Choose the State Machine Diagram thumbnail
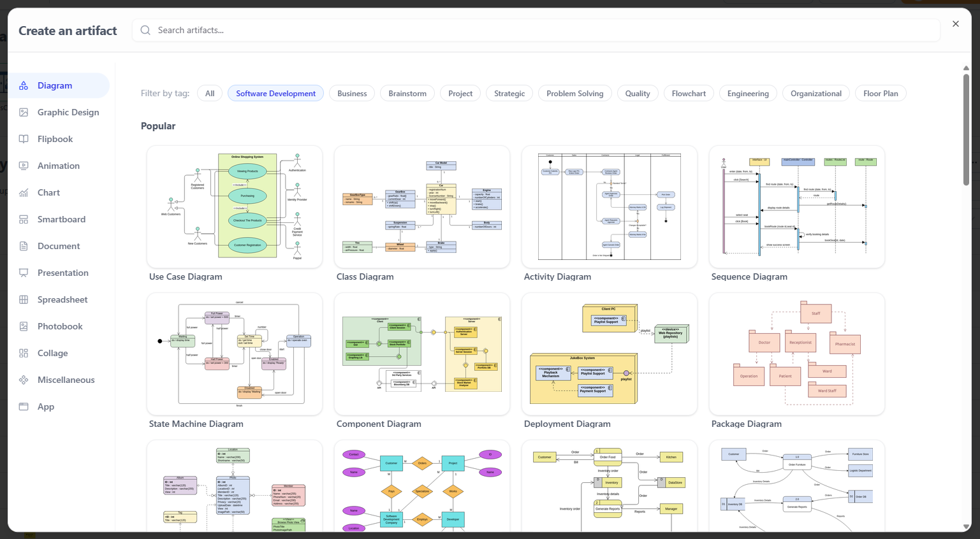The image size is (980, 539). 235,354
